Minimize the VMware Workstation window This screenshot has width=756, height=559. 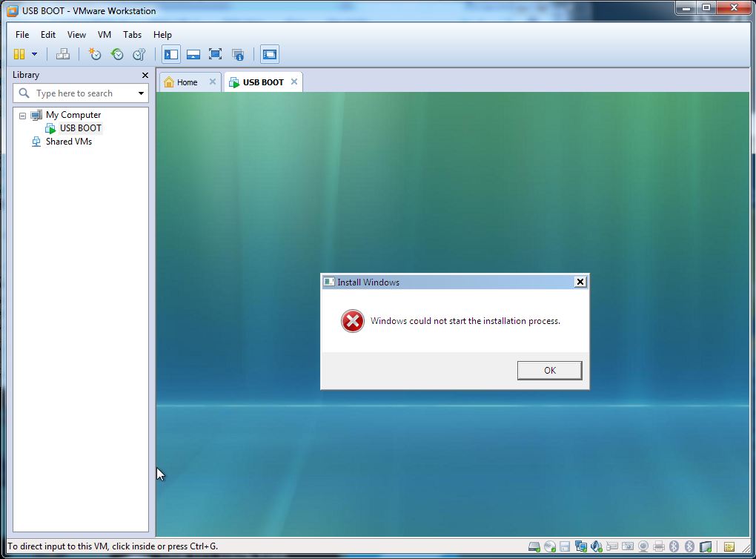686,8
